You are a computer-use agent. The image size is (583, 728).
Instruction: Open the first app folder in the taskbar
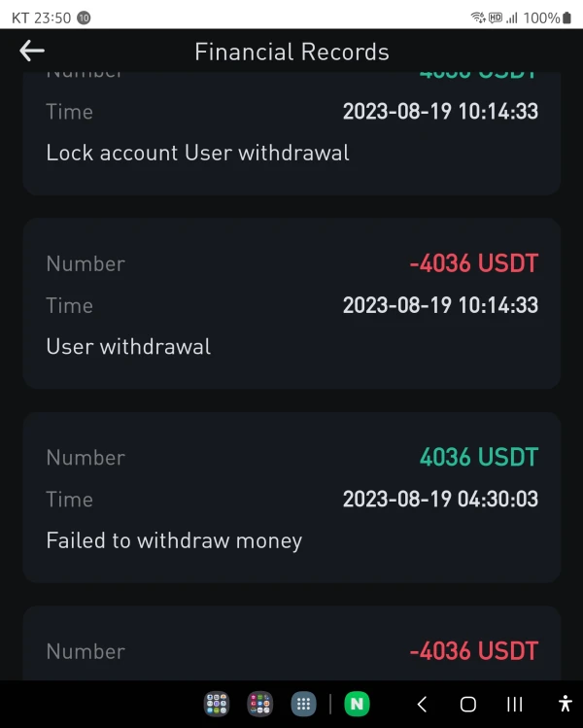pyautogui.click(x=216, y=705)
